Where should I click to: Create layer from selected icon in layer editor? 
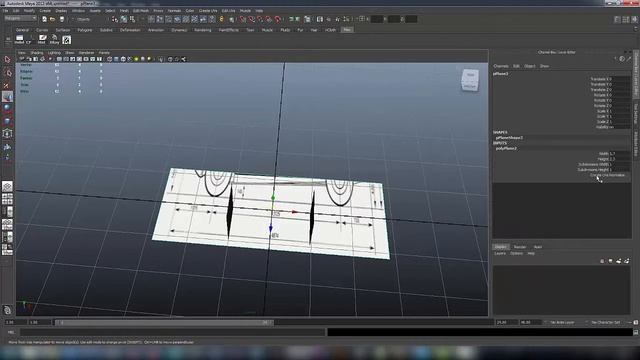(627, 261)
